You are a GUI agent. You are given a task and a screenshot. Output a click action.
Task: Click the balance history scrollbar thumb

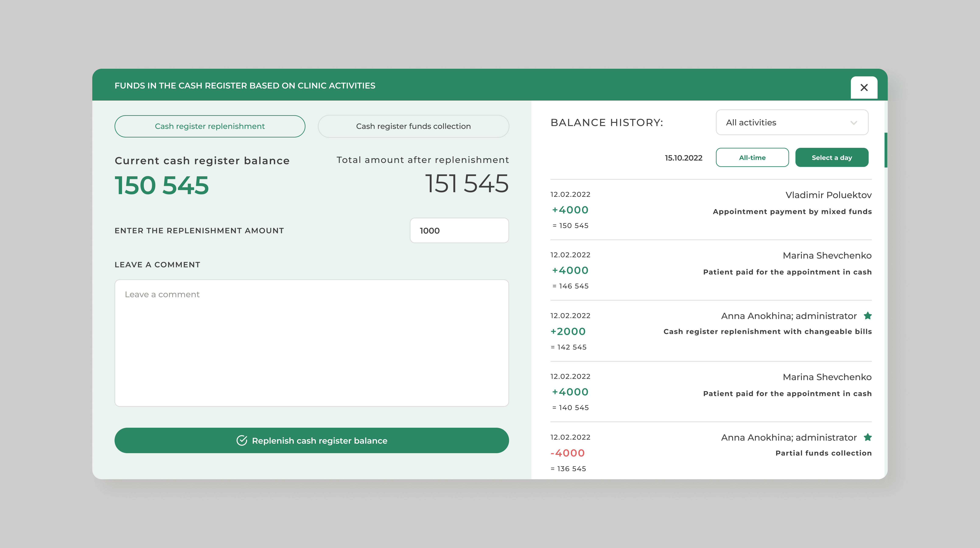(x=886, y=150)
